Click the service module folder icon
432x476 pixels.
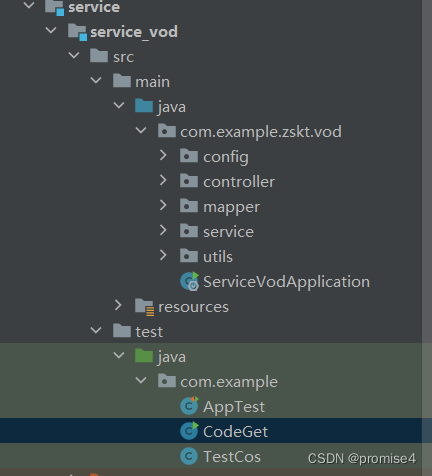(x=54, y=7)
